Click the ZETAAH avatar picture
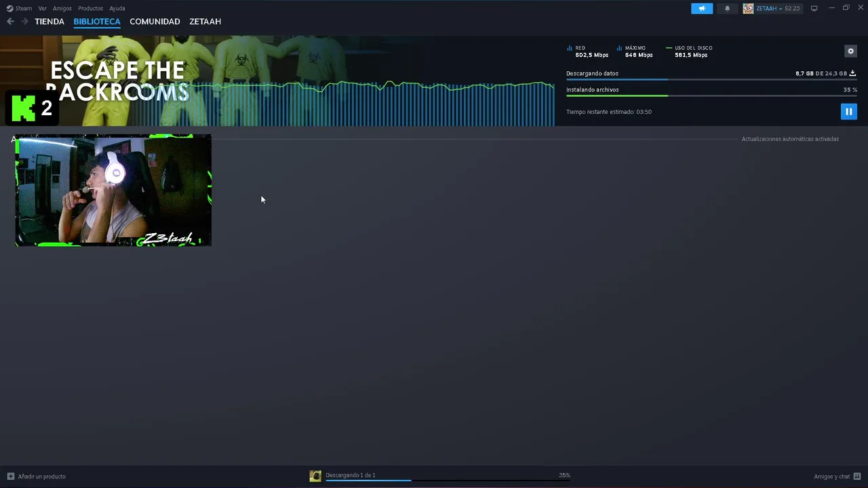 (x=748, y=8)
